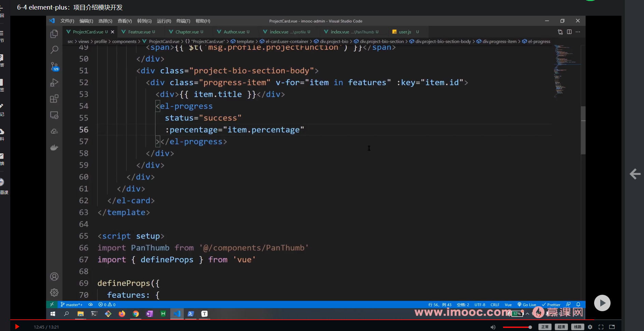Open the UTF-8 encoding selector
Image resolution: width=644 pixels, height=331 pixels.
479,305
